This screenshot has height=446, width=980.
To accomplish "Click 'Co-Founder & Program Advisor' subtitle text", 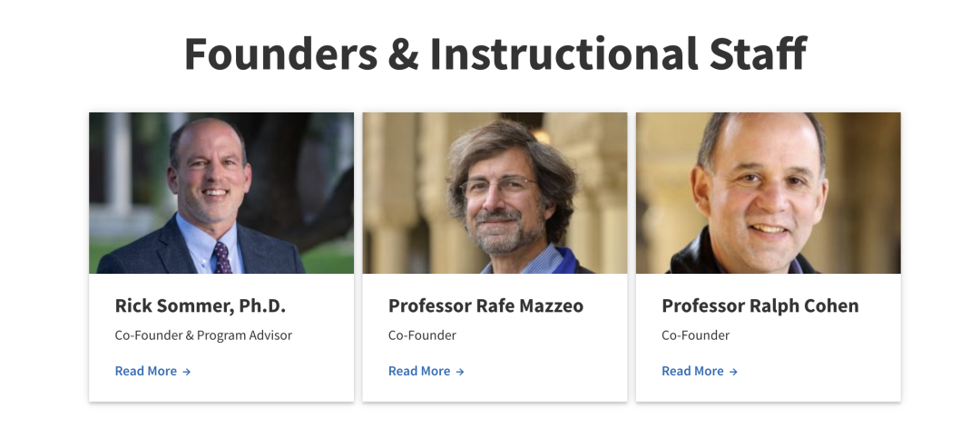I will pyautogui.click(x=203, y=335).
